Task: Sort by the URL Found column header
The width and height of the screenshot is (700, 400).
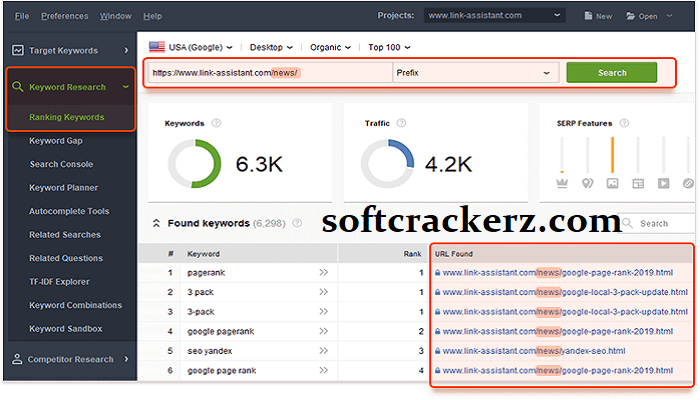Action: (454, 254)
